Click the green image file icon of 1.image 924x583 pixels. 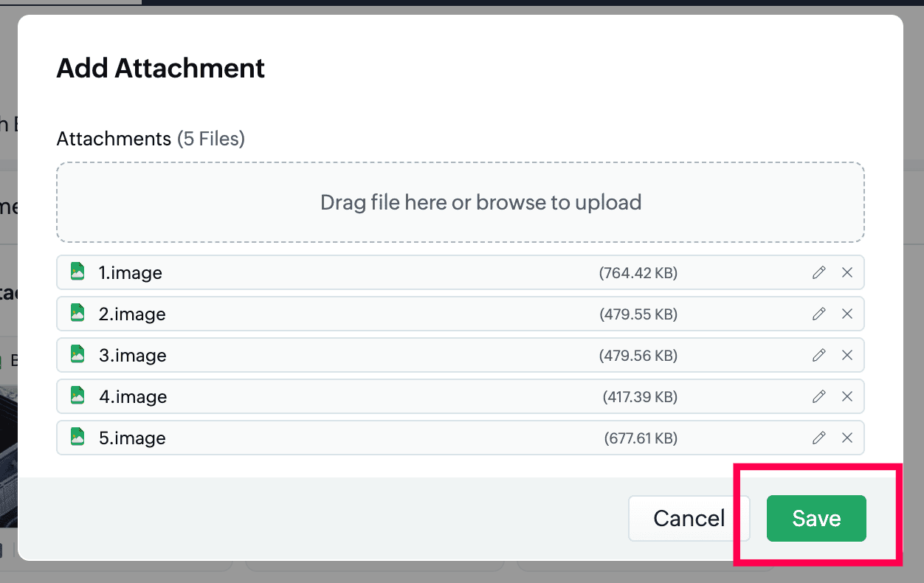(x=77, y=272)
